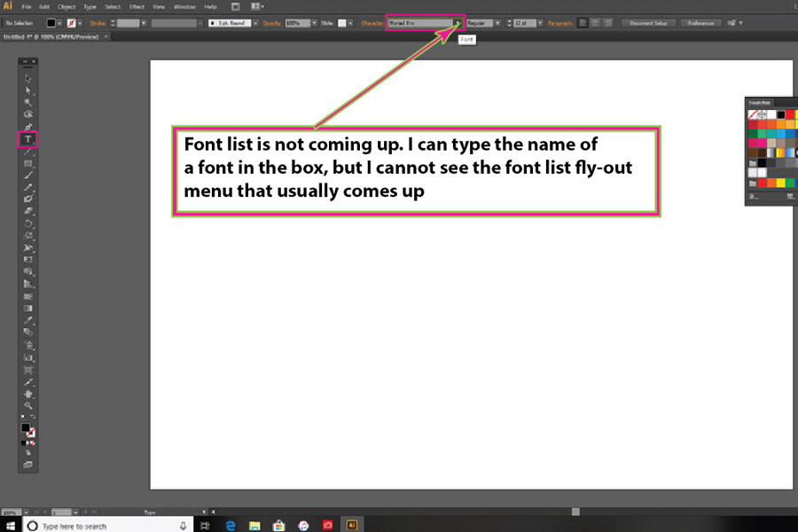Select the Rectangle tool
The width and height of the screenshot is (798, 532).
point(28,163)
